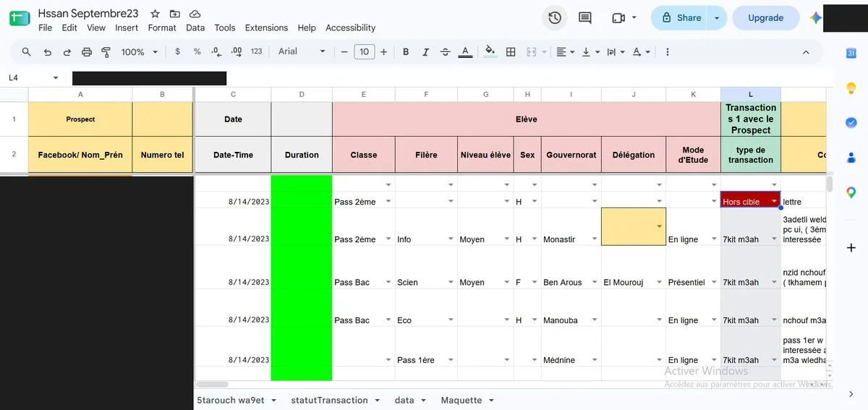Open the Extensions menu
Viewport: 868px width, 410px height.
[x=266, y=27]
